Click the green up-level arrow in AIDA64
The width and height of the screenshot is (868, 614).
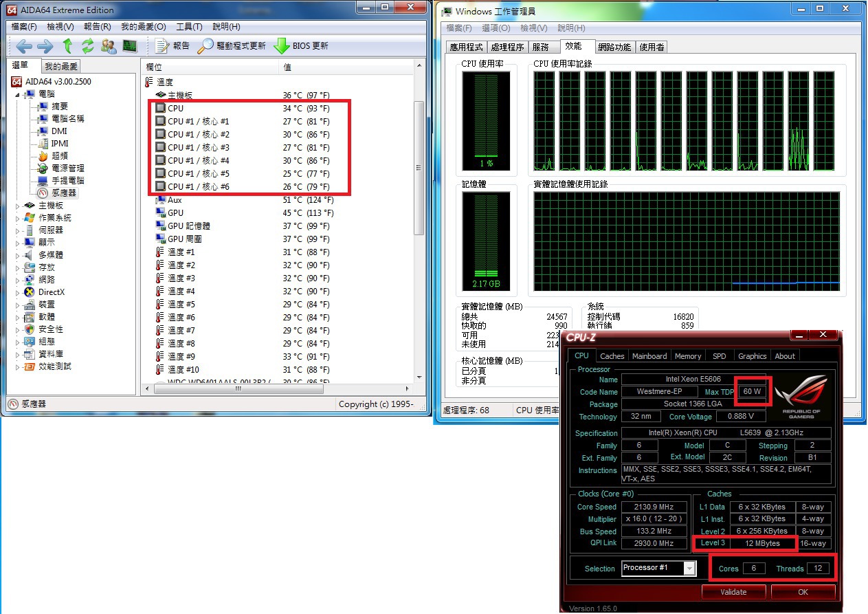pos(67,46)
